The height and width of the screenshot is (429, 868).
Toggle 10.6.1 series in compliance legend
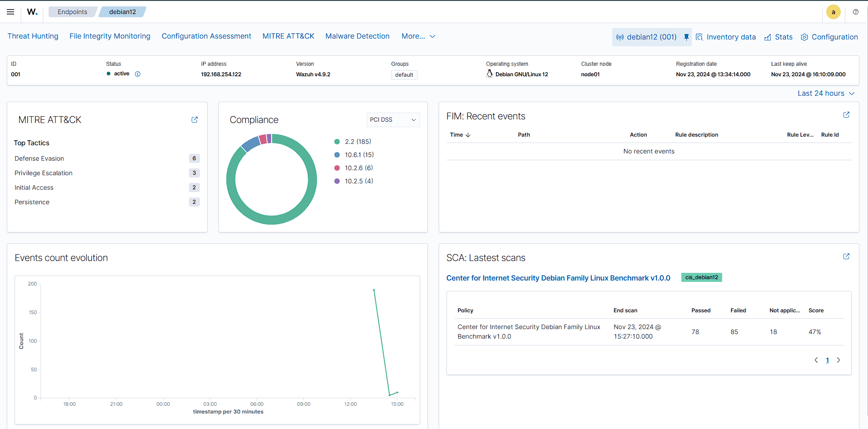[x=359, y=155]
